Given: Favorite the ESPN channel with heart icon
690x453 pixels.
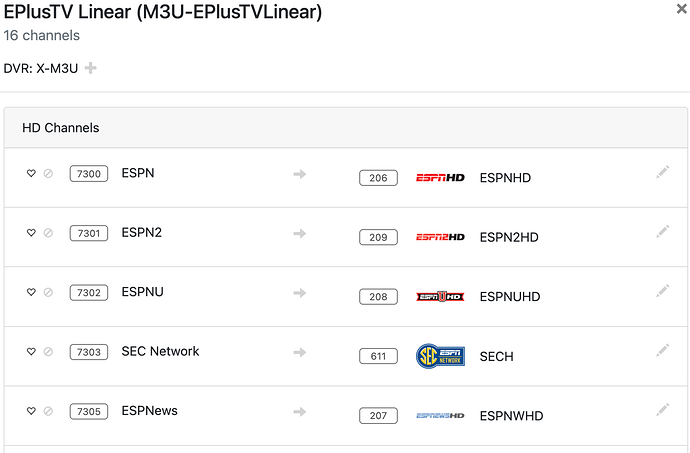Looking at the screenshot, I should coord(31,174).
